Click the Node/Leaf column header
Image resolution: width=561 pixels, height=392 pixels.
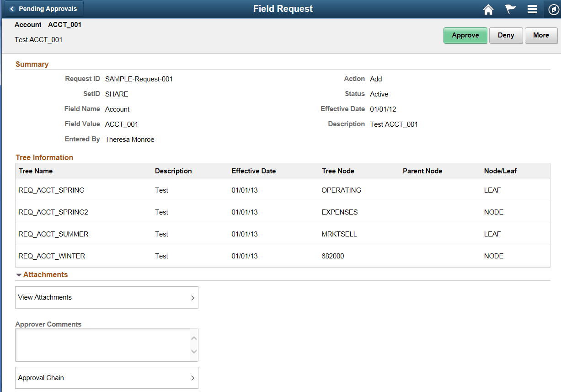500,171
